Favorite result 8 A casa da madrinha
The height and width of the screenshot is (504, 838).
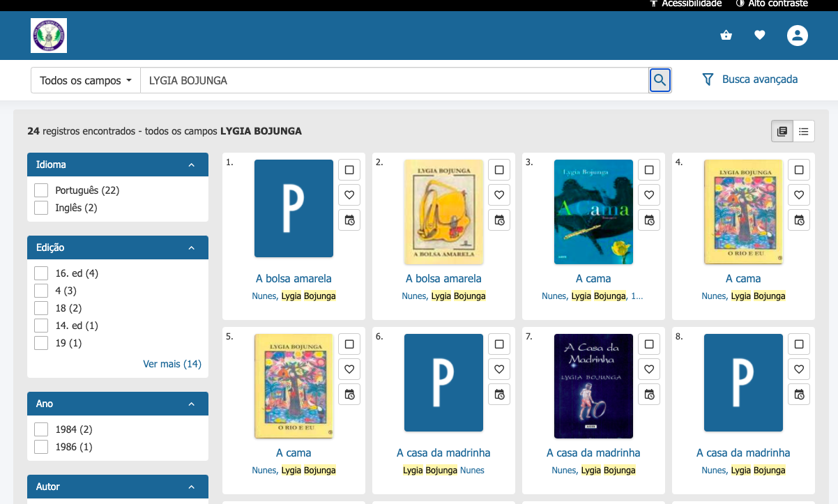tap(799, 369)
